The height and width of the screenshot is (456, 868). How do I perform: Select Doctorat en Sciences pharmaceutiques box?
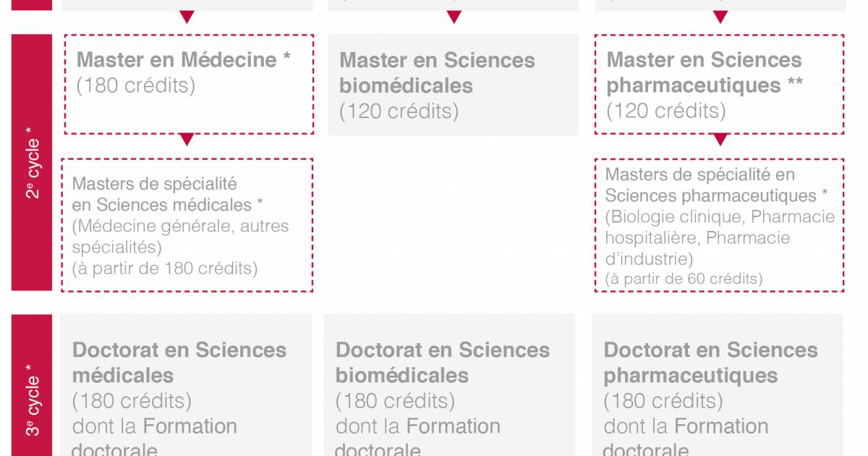[x=718, y=384]
